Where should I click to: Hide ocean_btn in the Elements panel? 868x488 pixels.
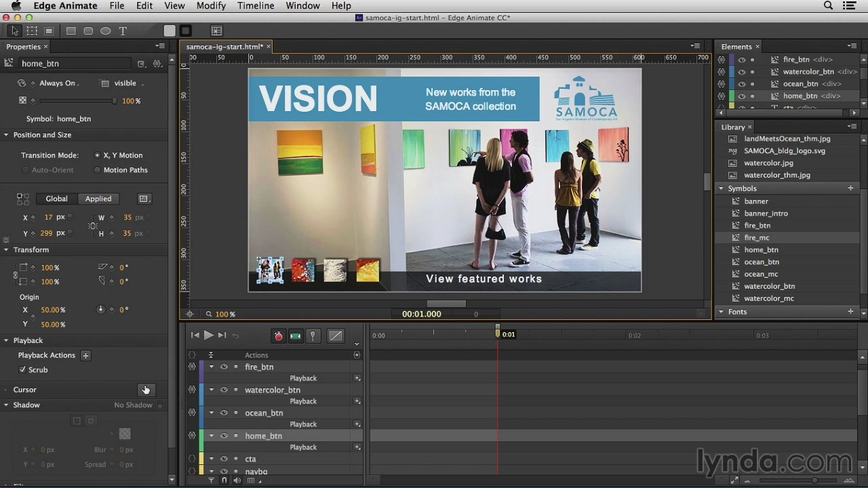741,84
